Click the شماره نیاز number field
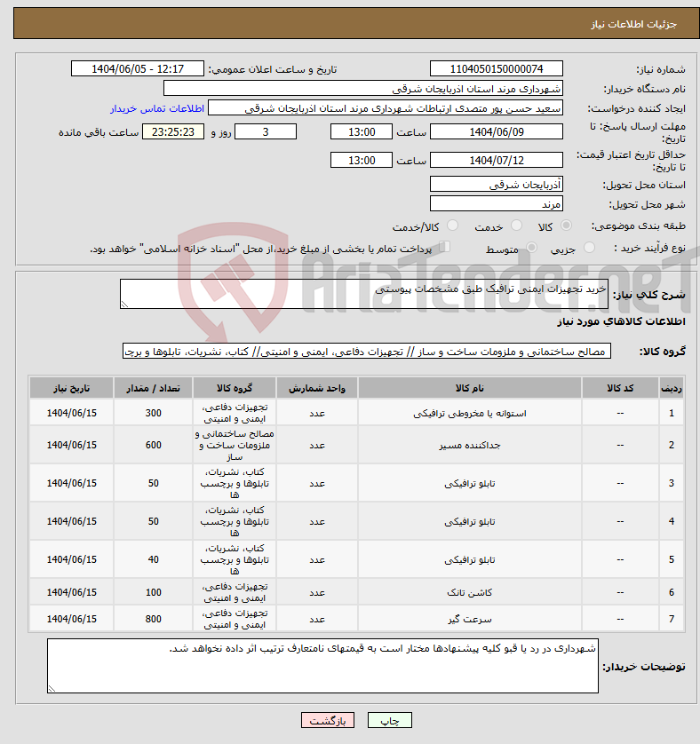The image size is (700, 744). [x=497, y=68]
